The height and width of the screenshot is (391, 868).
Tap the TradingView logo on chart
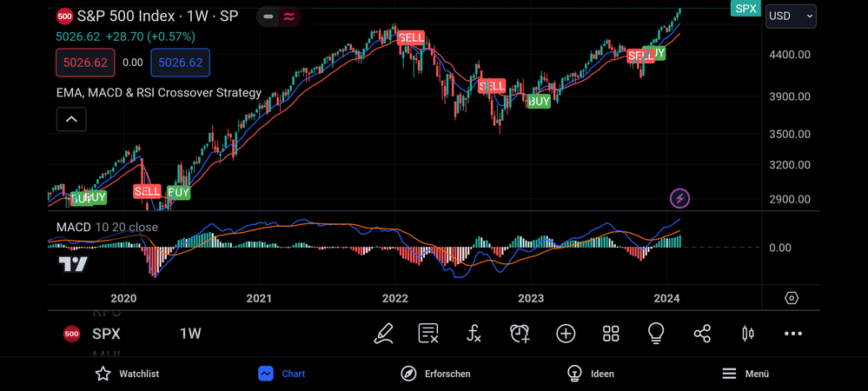point(73,264)
